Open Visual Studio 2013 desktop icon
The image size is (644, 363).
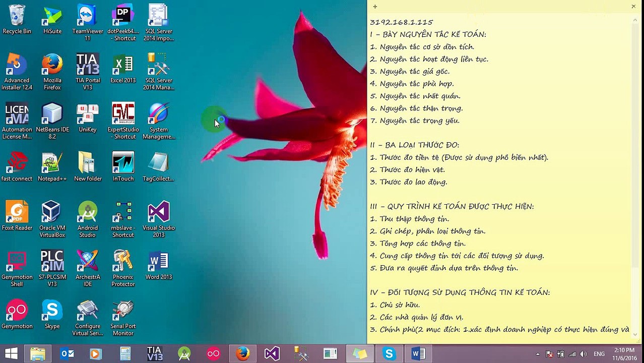158,219
